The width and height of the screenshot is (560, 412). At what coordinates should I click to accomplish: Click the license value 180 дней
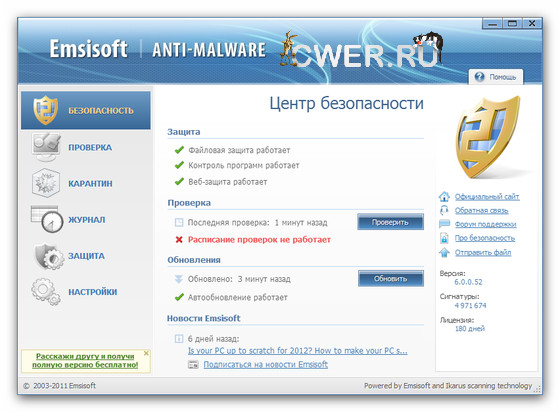470,328
